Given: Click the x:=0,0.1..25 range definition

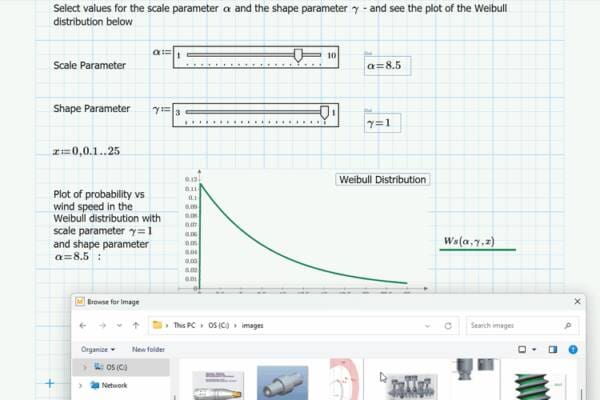Looking at the screenshot, I should (x=86, y=151).
